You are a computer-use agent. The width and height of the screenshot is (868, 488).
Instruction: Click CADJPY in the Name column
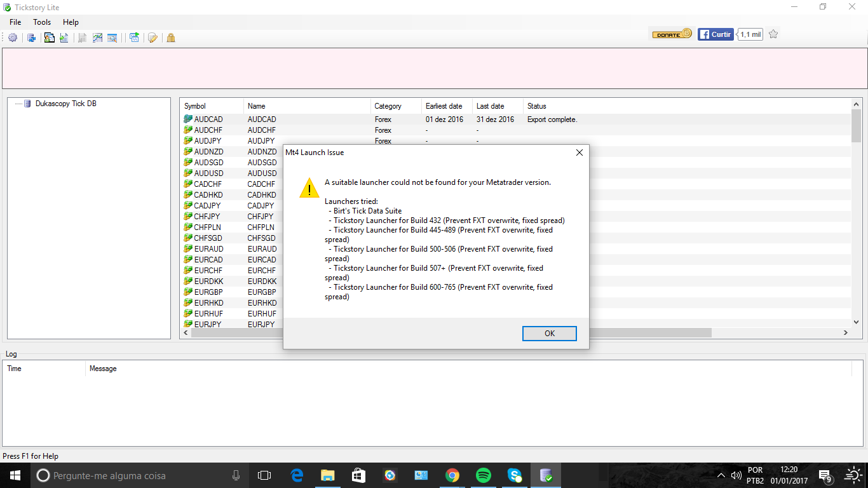click(261, 206)
